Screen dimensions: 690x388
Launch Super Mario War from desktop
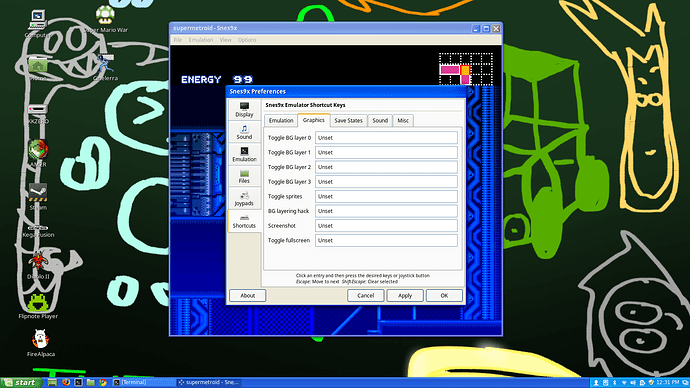[106, 20]
